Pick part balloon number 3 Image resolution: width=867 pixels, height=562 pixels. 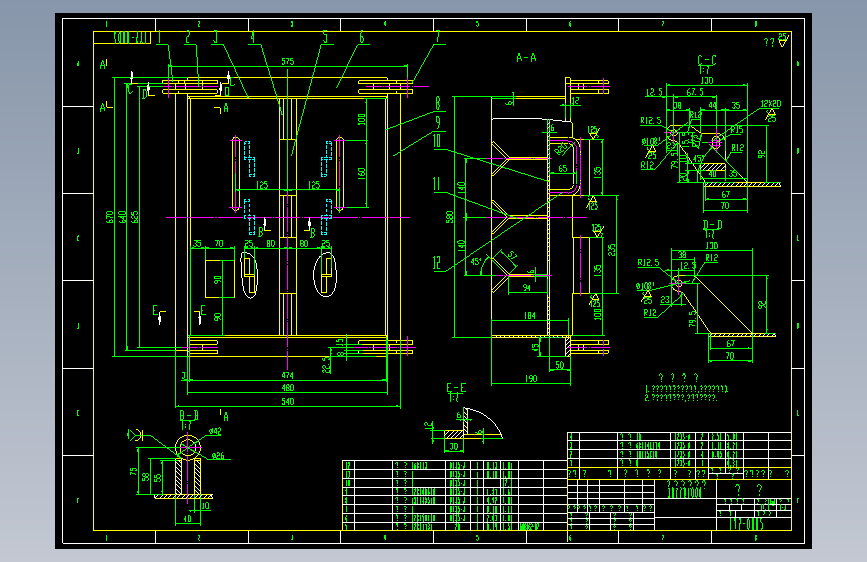(216, 38)
